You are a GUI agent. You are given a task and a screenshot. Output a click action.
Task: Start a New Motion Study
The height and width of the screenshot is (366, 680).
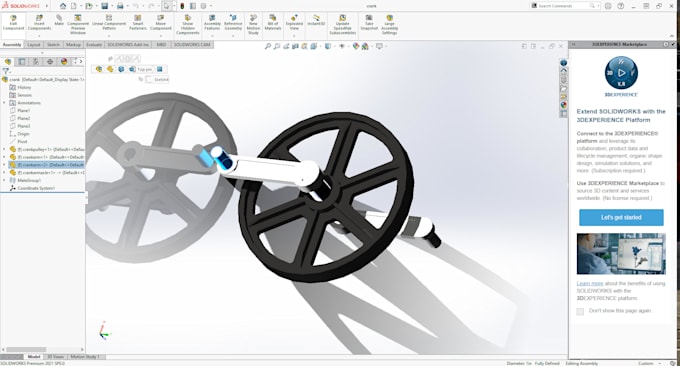point(253,25)
